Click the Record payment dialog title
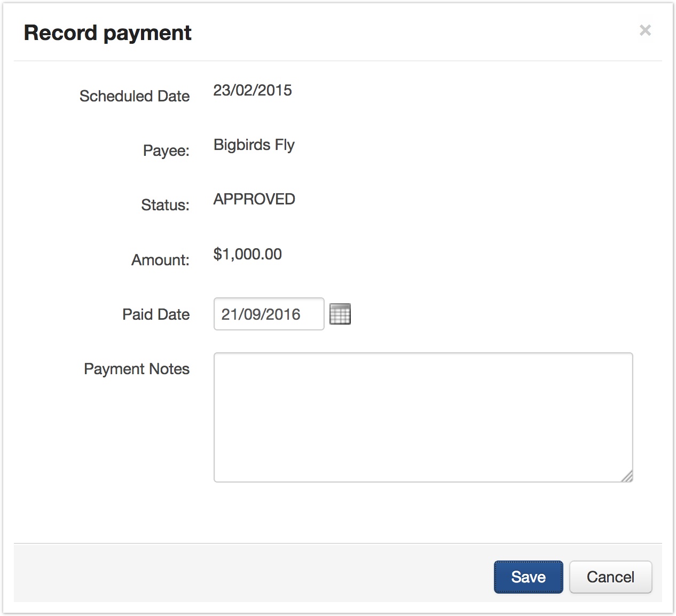Viewport: 676px width, 616px height. [108, 33]
